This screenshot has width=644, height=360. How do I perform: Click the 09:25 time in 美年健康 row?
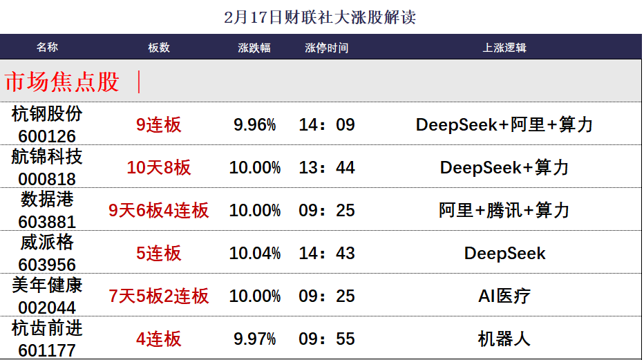pos(327,296)
